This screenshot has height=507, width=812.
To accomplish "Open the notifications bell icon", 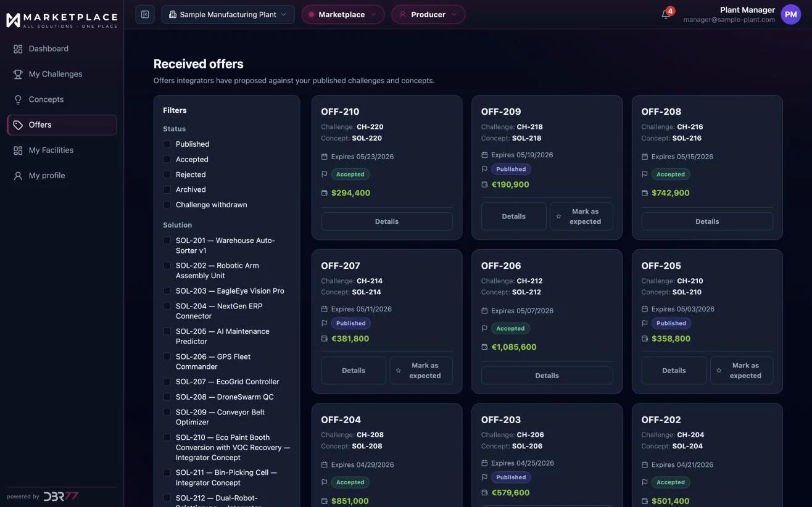I will [x=666, y=14].
